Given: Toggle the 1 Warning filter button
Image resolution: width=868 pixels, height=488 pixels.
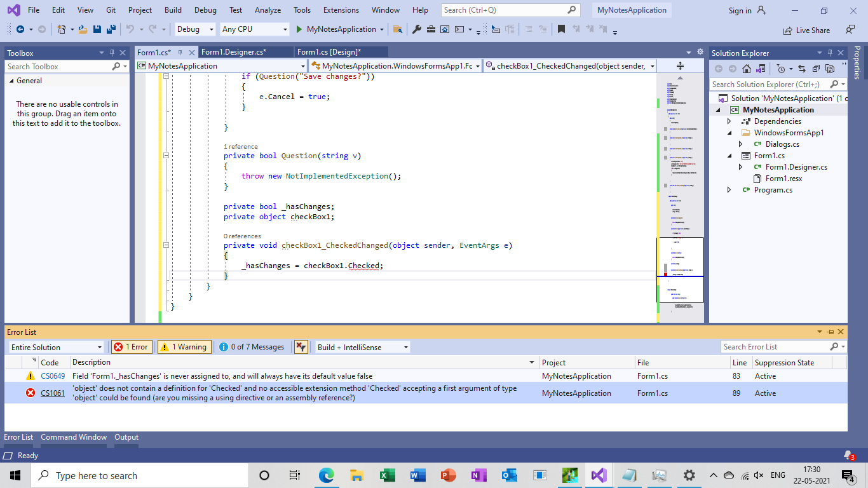Looking at the screenshot, I should point(184,347).
